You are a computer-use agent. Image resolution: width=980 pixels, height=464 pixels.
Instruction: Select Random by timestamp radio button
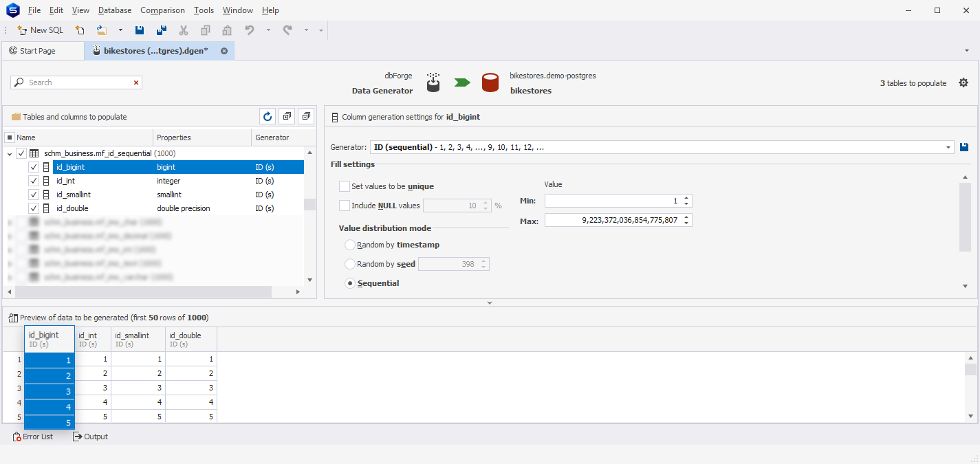coord(350,245)
